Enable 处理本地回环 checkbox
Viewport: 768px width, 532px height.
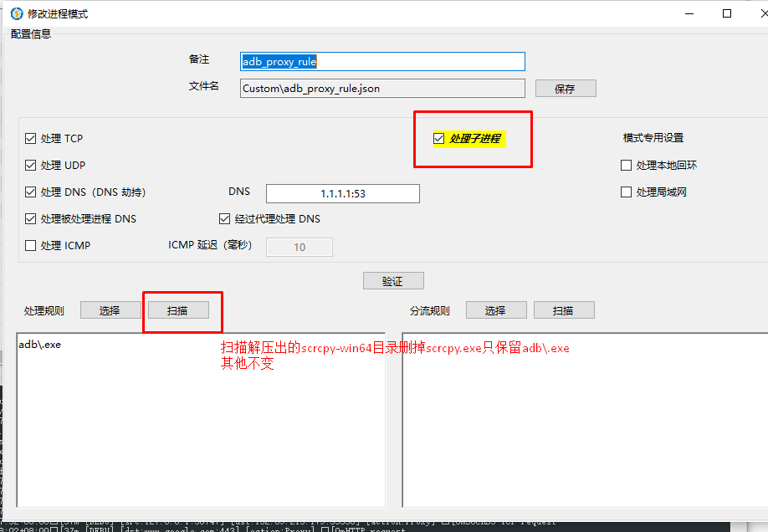[626, 166]
